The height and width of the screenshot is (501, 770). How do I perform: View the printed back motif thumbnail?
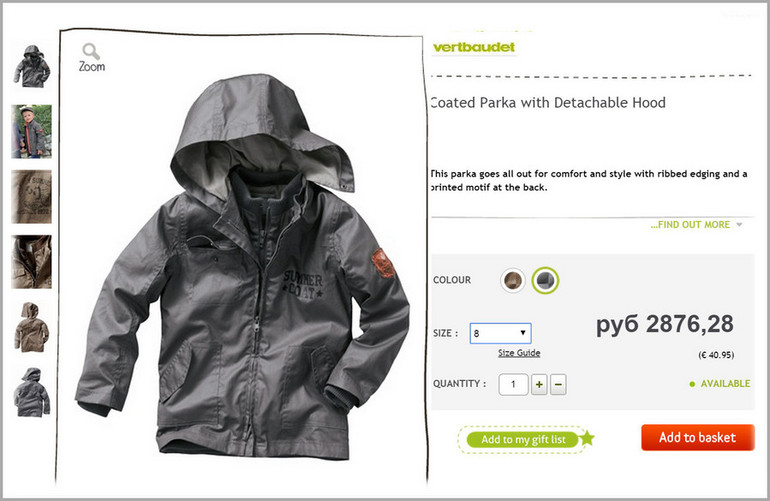tap(31, 197)
